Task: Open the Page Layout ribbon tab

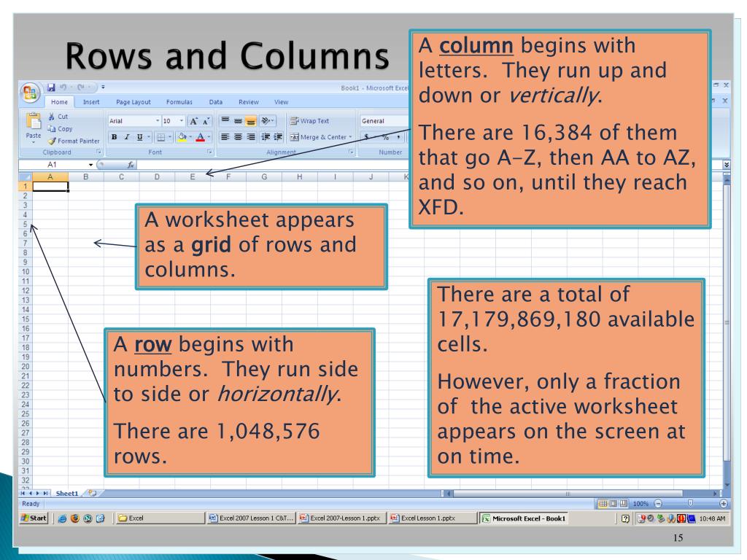Action: point(133,102)
